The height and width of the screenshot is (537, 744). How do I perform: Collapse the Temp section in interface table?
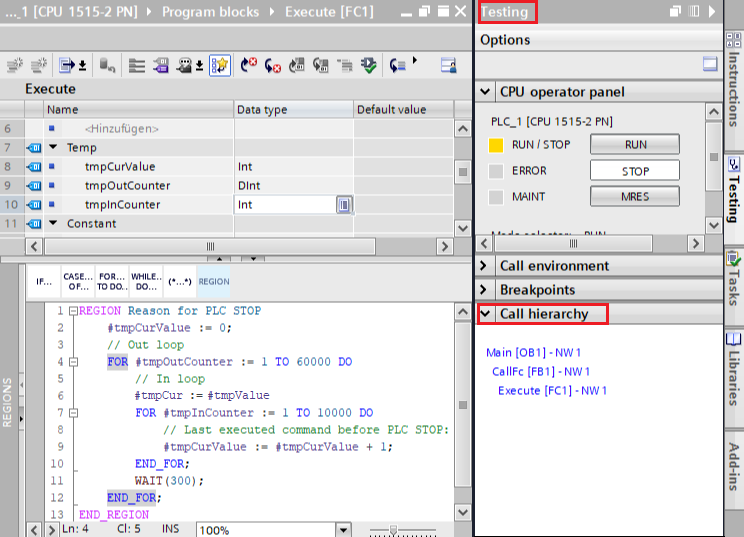point(53,147)
